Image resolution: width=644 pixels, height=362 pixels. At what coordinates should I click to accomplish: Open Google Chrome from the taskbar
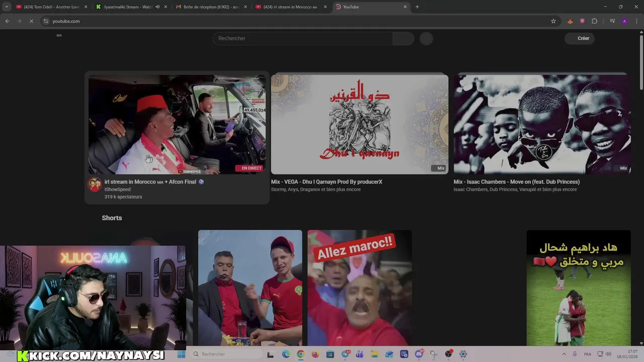tap(300, 354)
